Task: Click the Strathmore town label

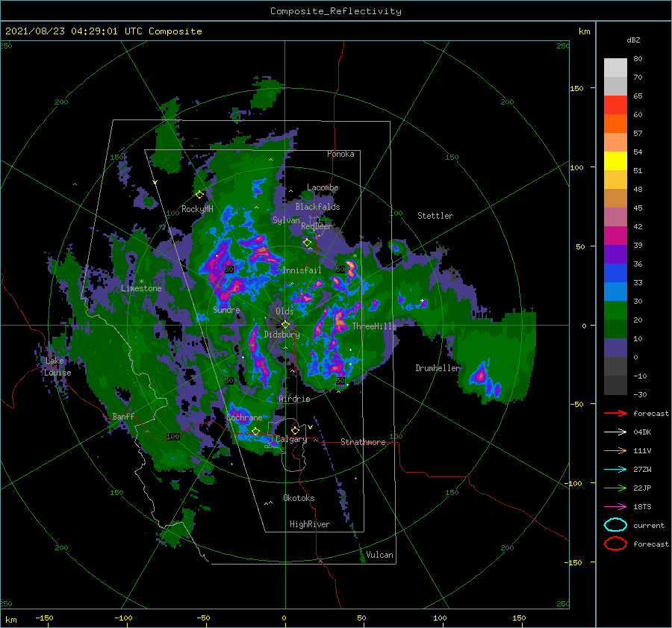Action: tap(363, 442)
